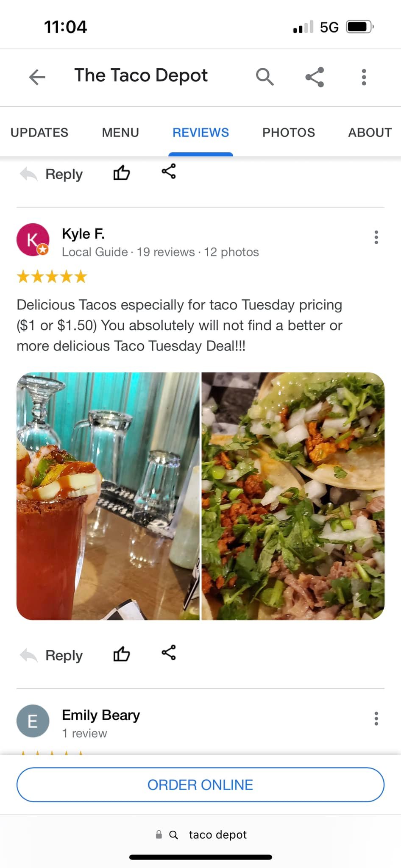Switch to the MENU tab

[x=120, y=132]
